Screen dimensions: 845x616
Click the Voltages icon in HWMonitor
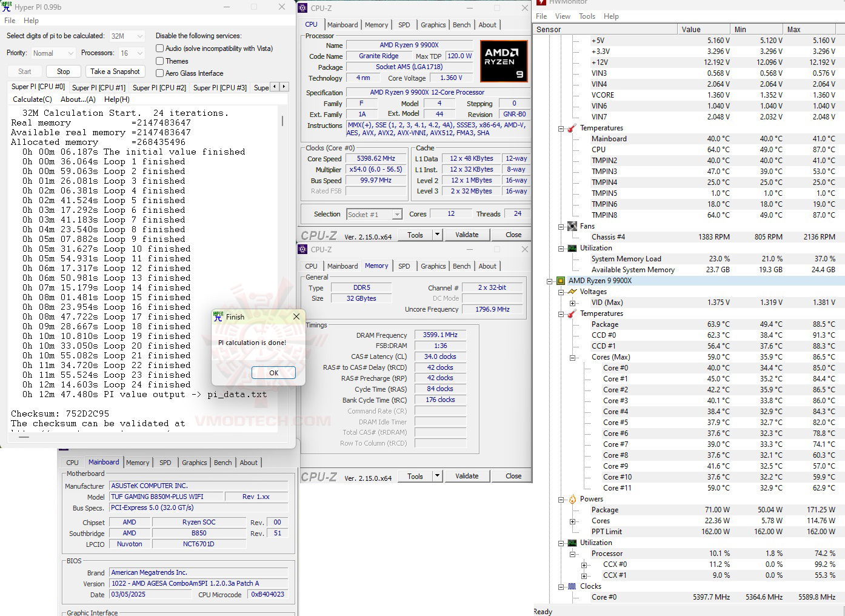pyautogui.click(x=572, y=292)
